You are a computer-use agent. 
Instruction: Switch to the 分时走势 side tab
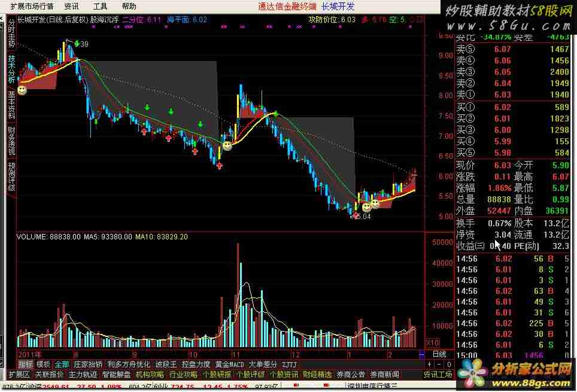(11, 34)
